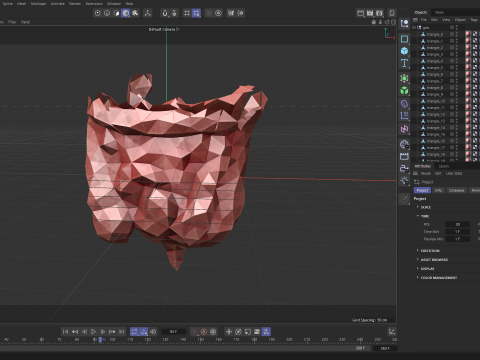The height and width of the screenshot is (360, 480).
Task: Add Null object from side palette
Action: click(x=404, y=24)
